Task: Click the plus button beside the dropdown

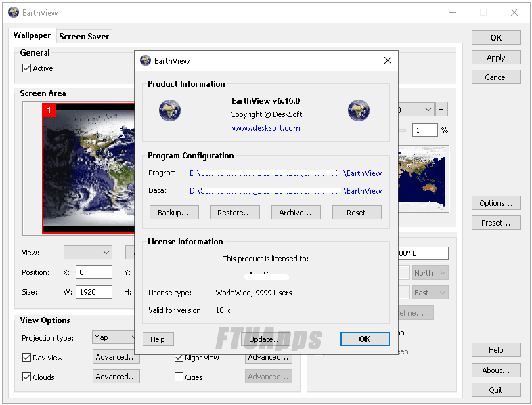Action: 441,109
